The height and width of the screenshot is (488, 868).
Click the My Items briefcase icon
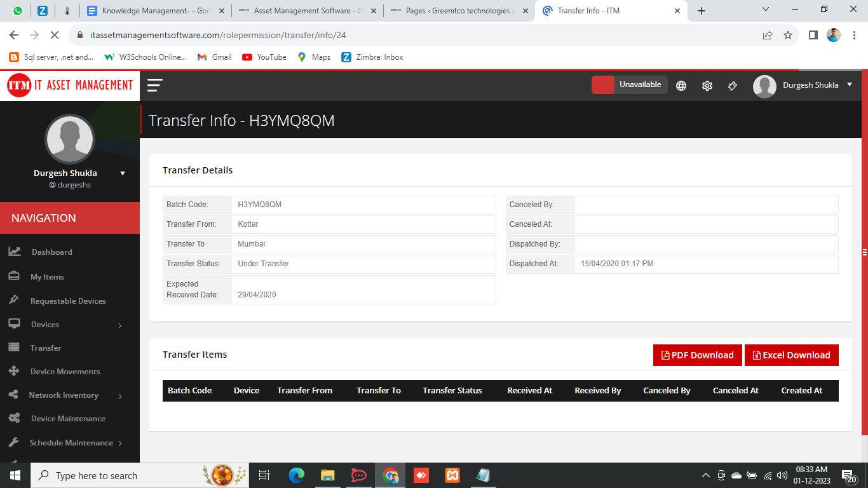click(x=14, y=276)
